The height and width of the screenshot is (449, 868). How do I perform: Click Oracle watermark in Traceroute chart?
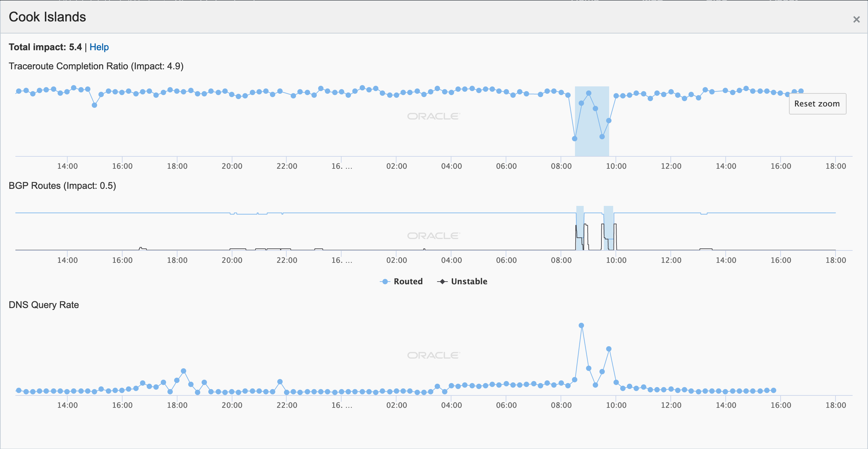[433, 116]
